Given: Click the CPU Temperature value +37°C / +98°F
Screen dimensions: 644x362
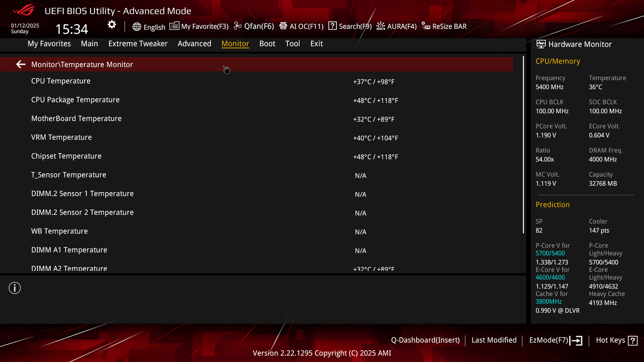Looking at the screenshot, I should click(374, 82).
